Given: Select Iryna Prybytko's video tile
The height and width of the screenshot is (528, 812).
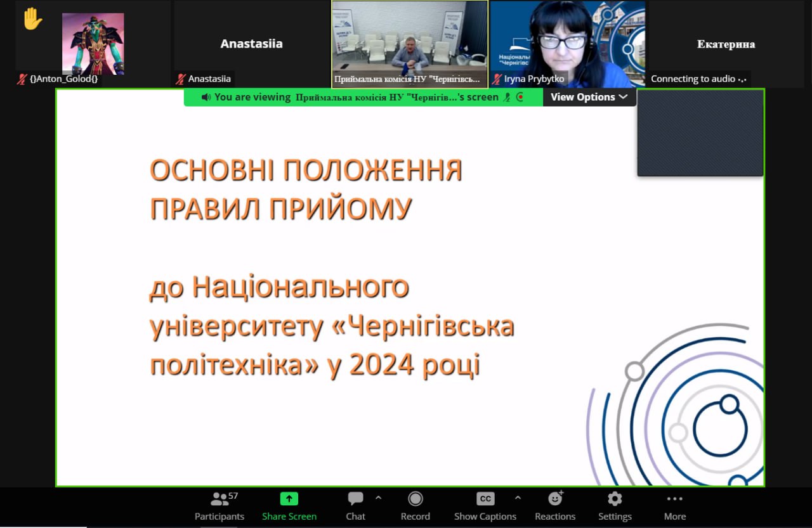Looking at the screenshot, I should (x=568, y=44).
